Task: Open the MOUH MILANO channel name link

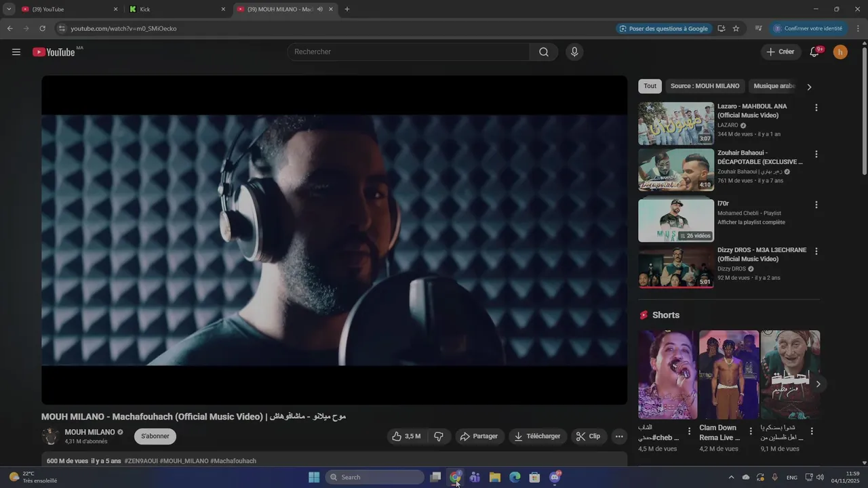Action: pyautogui.click(x=90, y=432)
